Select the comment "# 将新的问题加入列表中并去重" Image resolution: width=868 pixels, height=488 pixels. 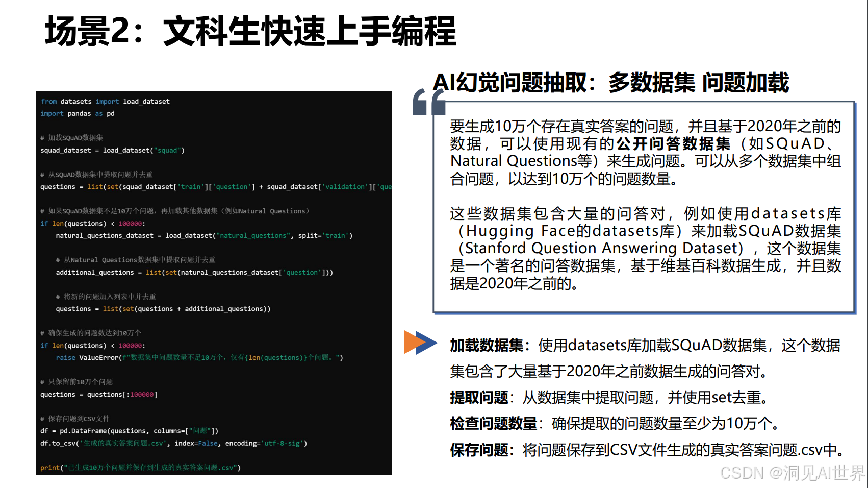106,297
